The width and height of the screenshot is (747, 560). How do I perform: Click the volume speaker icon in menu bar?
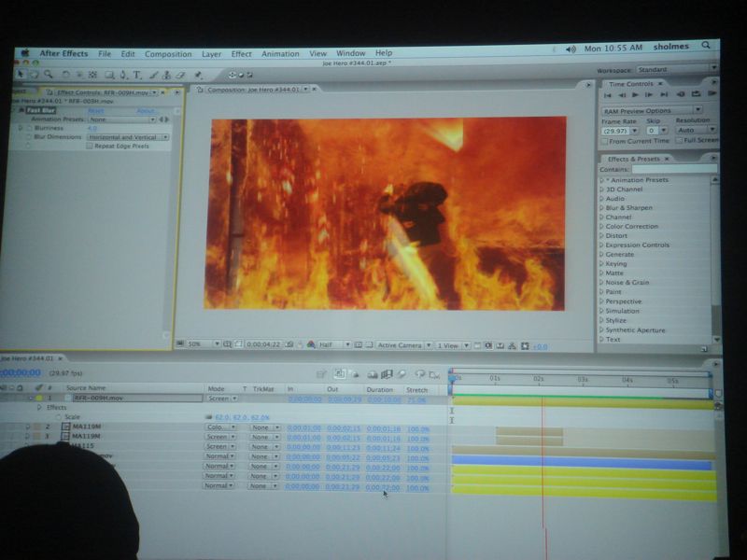click(x=571, y=49)
